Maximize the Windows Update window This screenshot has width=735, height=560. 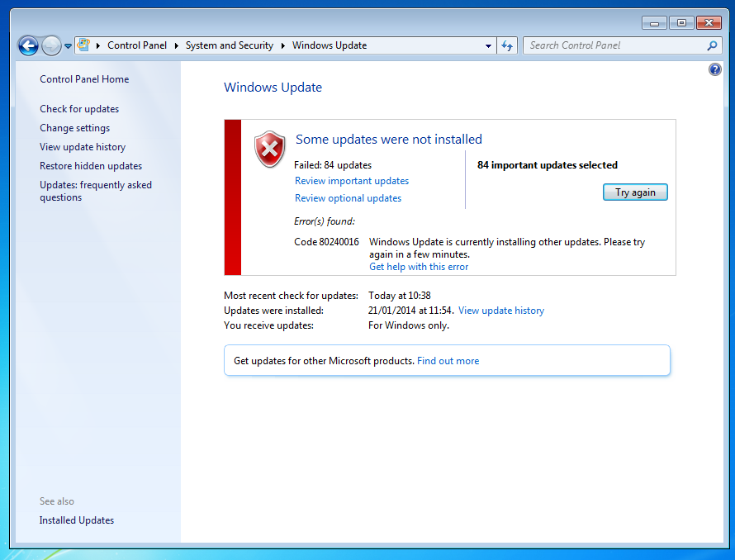(x=681, y=22)
